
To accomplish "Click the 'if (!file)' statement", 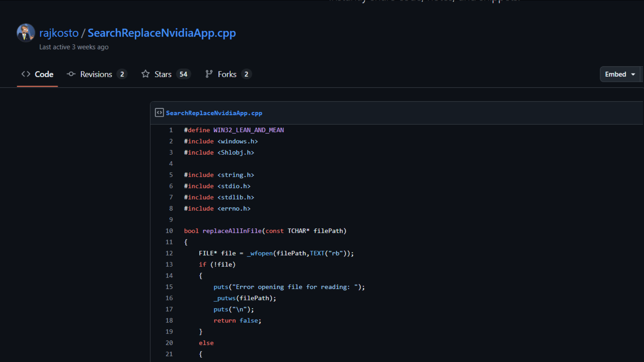I will [x=217, y=264].
